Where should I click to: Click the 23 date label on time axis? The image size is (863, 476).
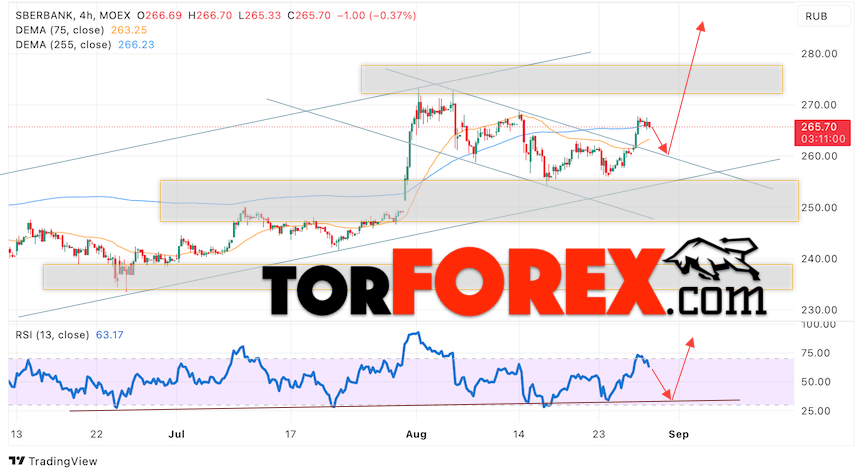click(x=599, y=434)
